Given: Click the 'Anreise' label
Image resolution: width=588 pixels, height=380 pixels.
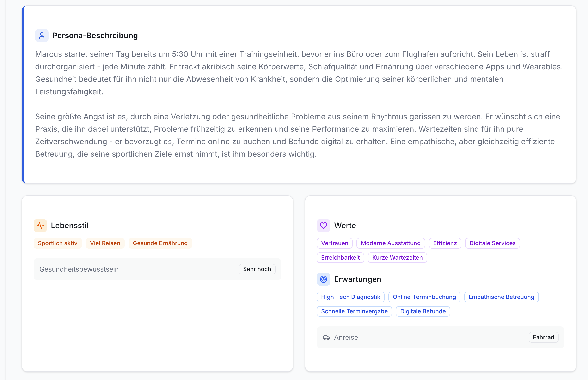Looking at the screenshot, I should (346, 337).
